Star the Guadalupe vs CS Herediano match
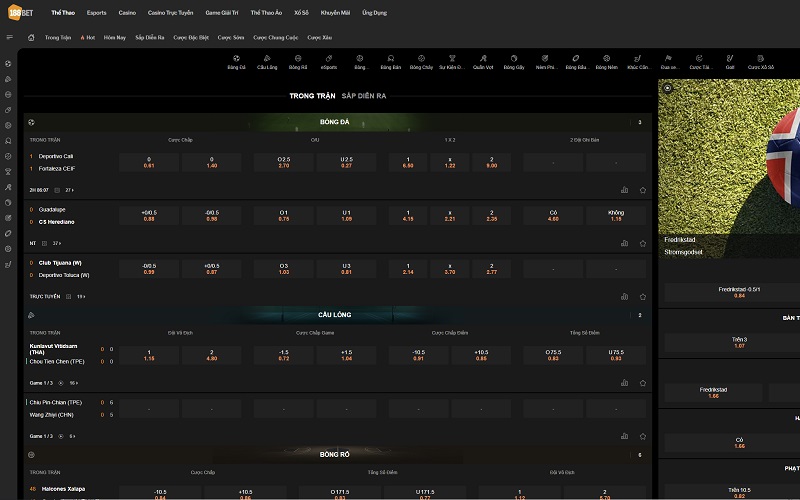The image size is (800, 500). coord(643,243)
